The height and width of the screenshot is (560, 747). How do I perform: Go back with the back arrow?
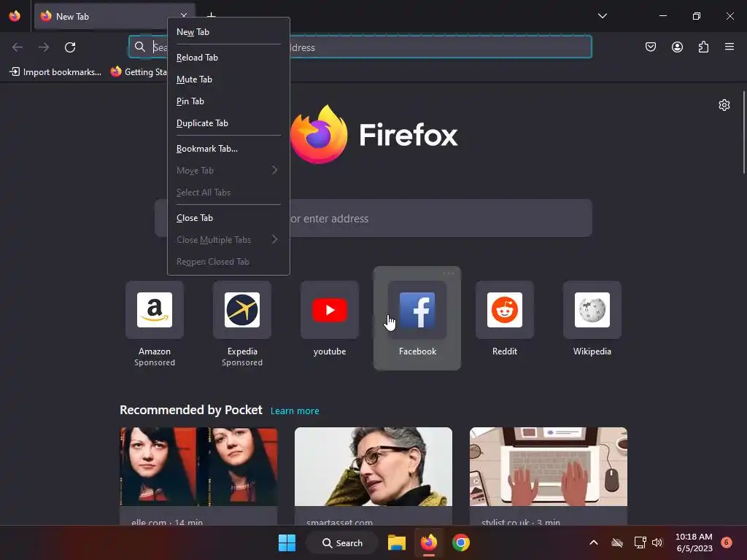(18, 47)
